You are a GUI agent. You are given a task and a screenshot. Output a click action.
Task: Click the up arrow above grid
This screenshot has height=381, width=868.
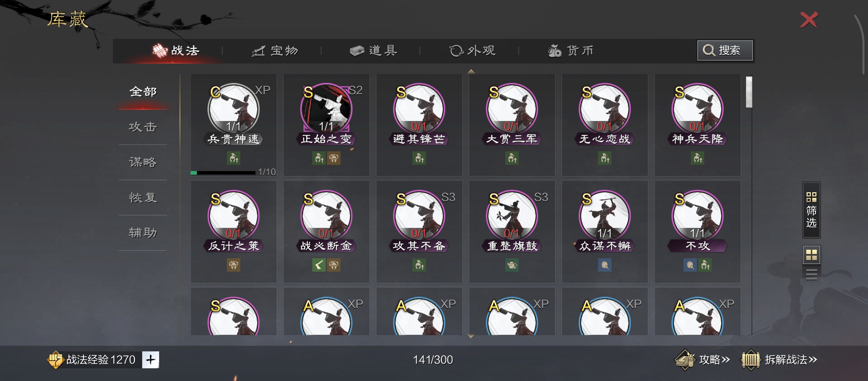point(471,72)
